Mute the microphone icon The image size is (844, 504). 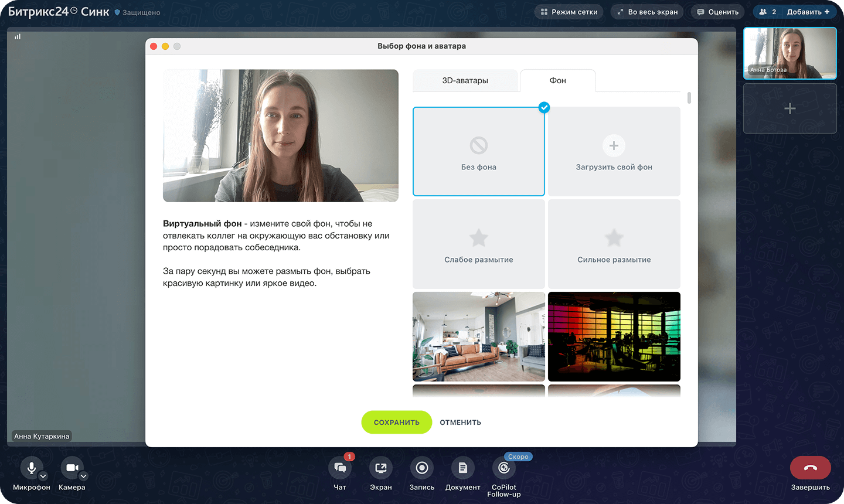(x=31, y=468)
